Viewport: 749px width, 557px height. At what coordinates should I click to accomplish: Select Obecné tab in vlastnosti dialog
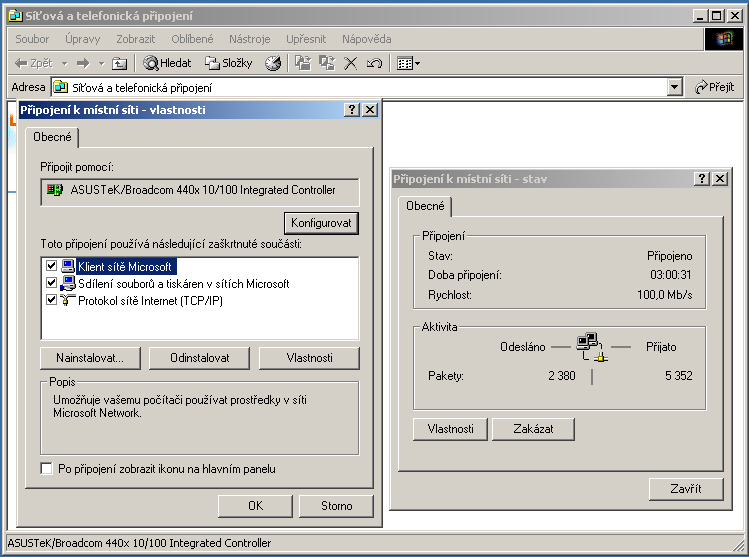tap(52, 137)
